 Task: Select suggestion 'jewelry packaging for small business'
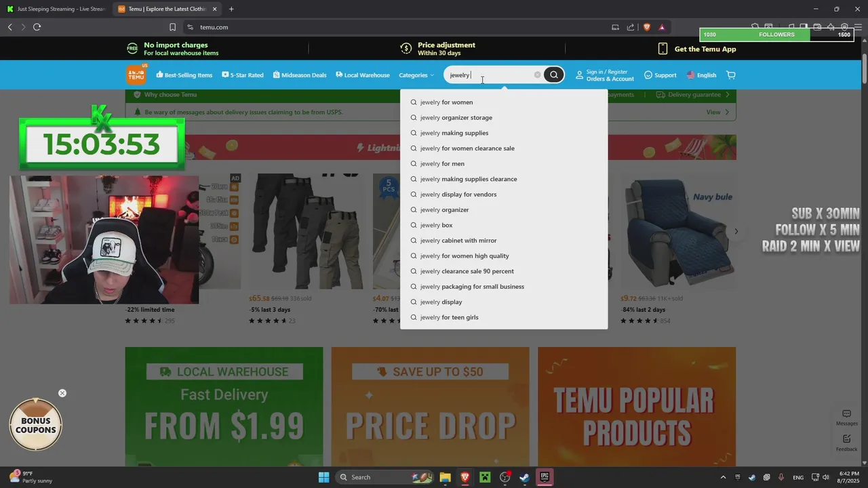point(504,287)
